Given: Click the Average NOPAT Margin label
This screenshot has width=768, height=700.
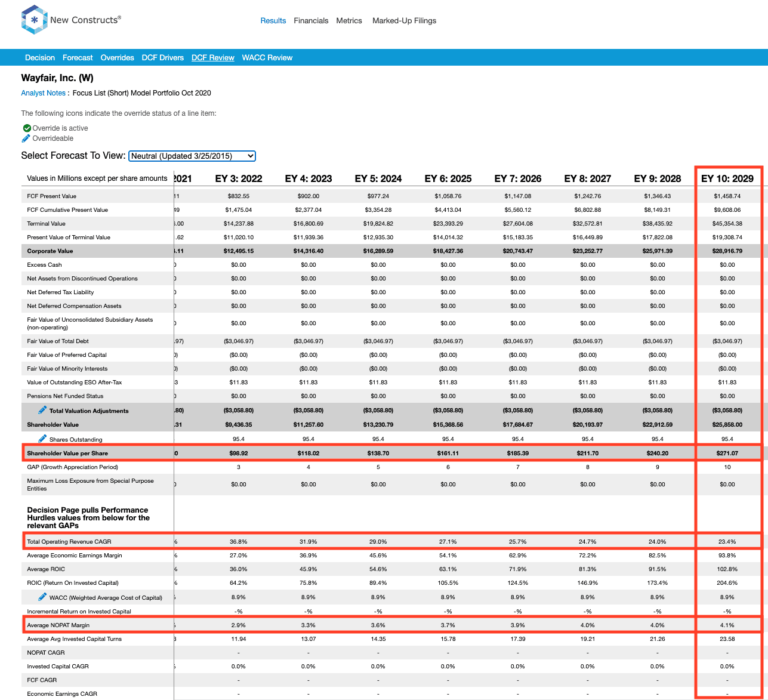Looking at the screenshot, I should point(58,625).
